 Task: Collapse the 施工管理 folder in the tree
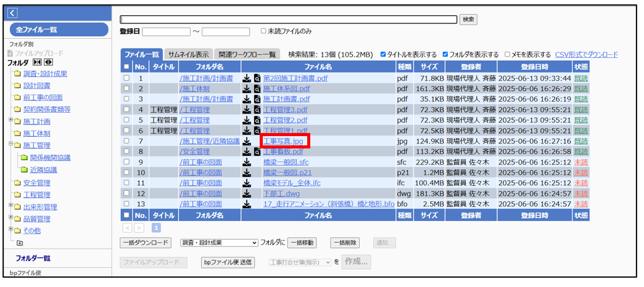[x=10, y=145]
